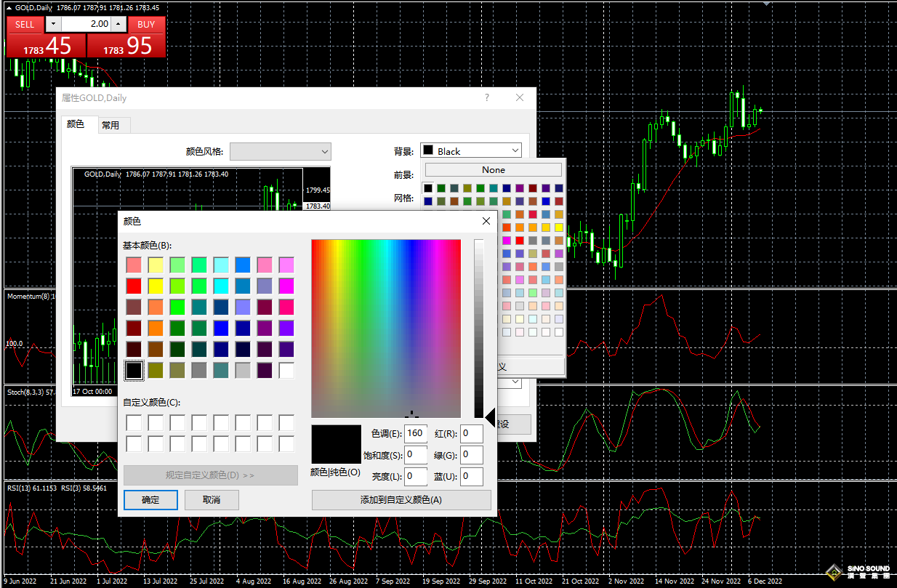Click the 颜色|纯色 solid color preview box
The image size is (897, 588).
[x=336, y=444]
